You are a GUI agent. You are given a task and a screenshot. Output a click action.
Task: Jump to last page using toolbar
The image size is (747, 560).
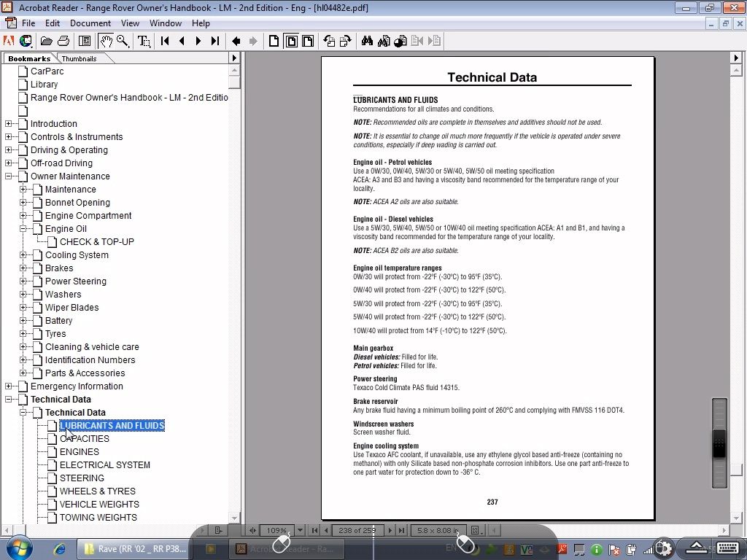[215, 41]
